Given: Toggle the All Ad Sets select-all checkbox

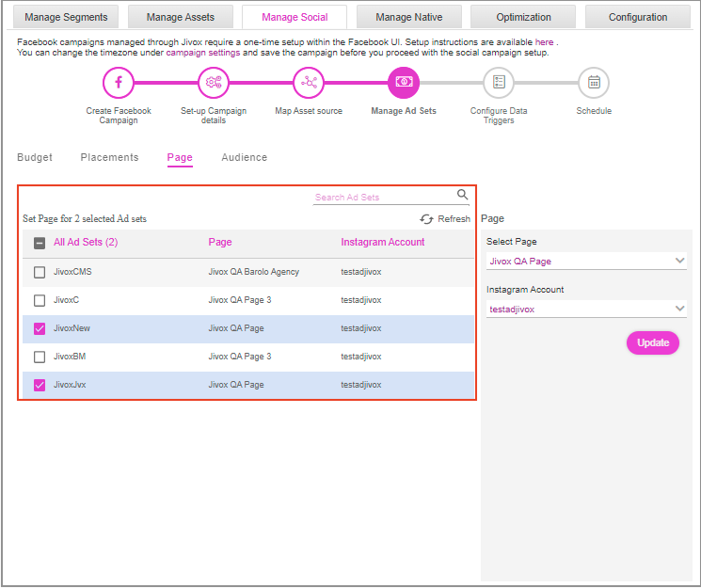Looking at the screenshot, I should point(40,243).
